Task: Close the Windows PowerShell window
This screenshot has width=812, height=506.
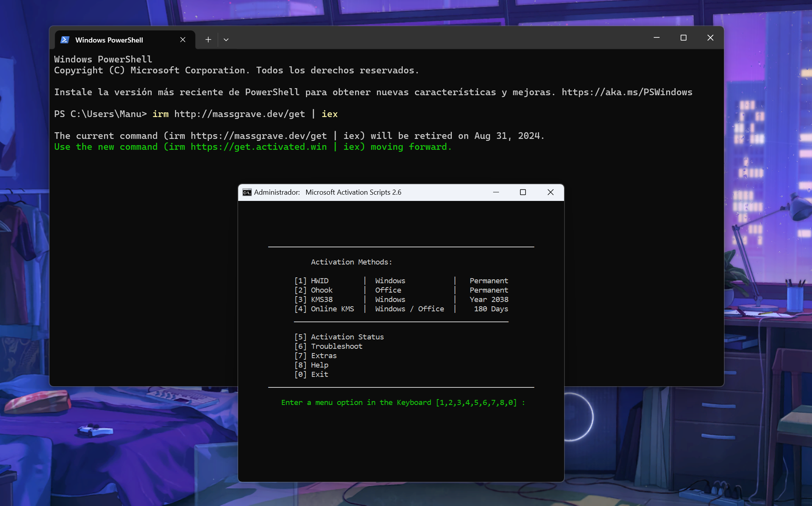Action: [710, 38]
